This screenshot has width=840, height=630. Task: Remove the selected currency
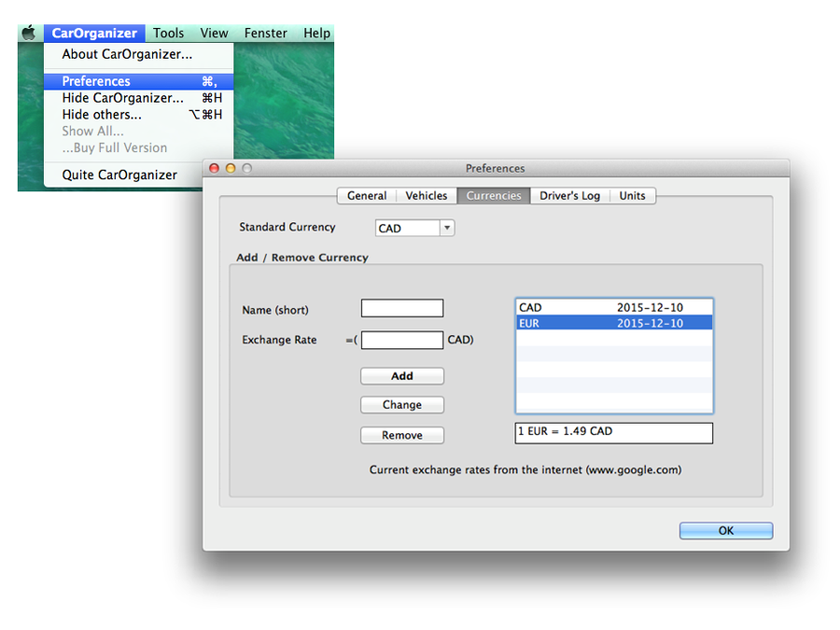point(402,436)
